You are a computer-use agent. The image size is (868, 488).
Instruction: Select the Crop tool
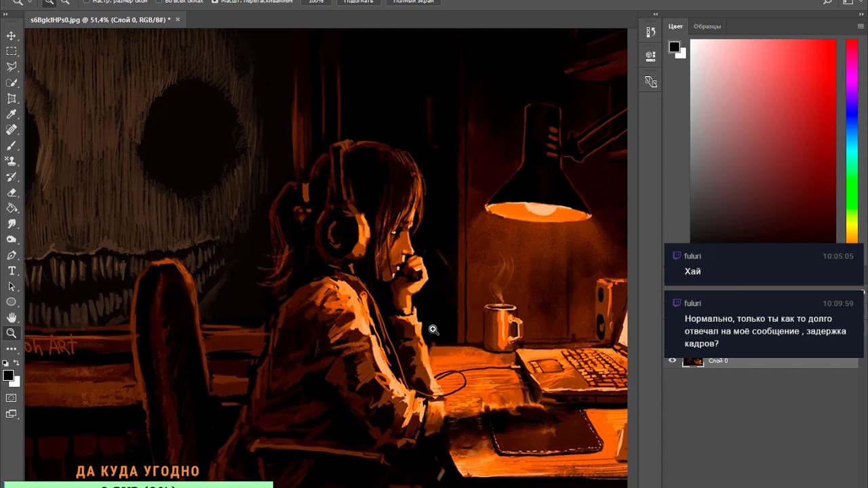tap(12, 98)
